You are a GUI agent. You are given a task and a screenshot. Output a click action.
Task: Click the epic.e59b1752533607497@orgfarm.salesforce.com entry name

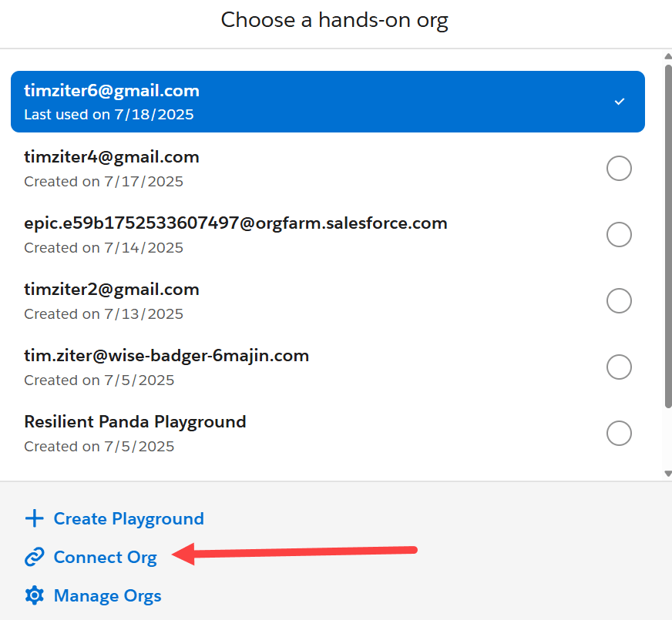[x=235, y=223]
